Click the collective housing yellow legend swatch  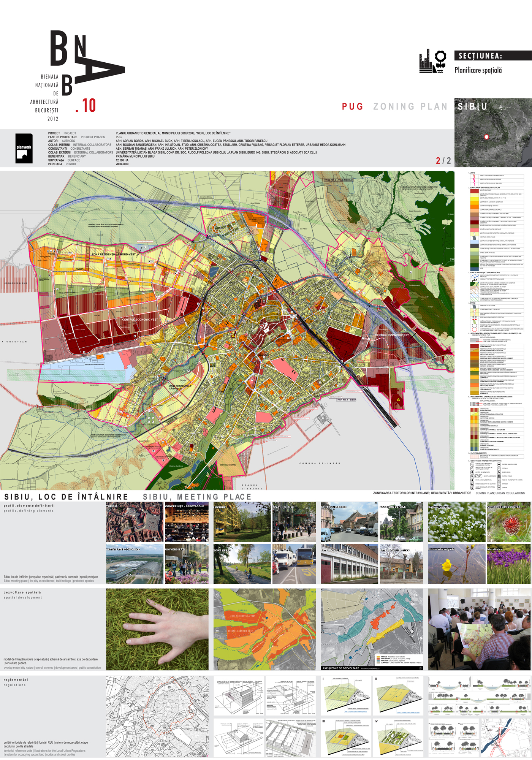pos(475,199)
